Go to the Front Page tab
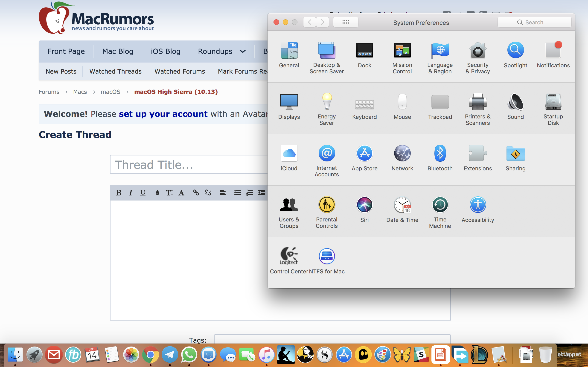This screenshot has width=588, height=367. [66, 51]
